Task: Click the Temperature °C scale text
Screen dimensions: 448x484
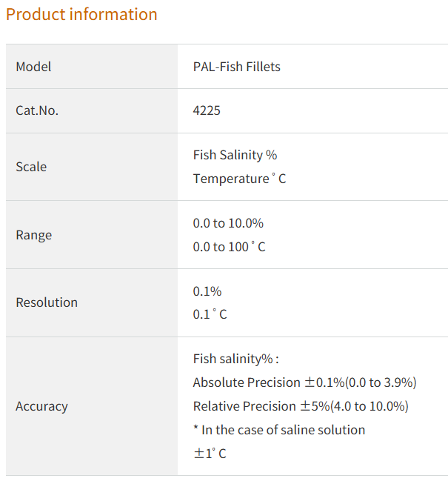Action: pos(239,179)
